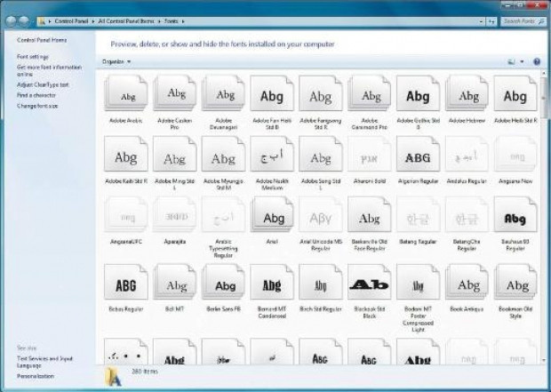Screen dimensions: 551x392
Task: Select the Adobe Kaiti Std R font
Action: (126, 154)
